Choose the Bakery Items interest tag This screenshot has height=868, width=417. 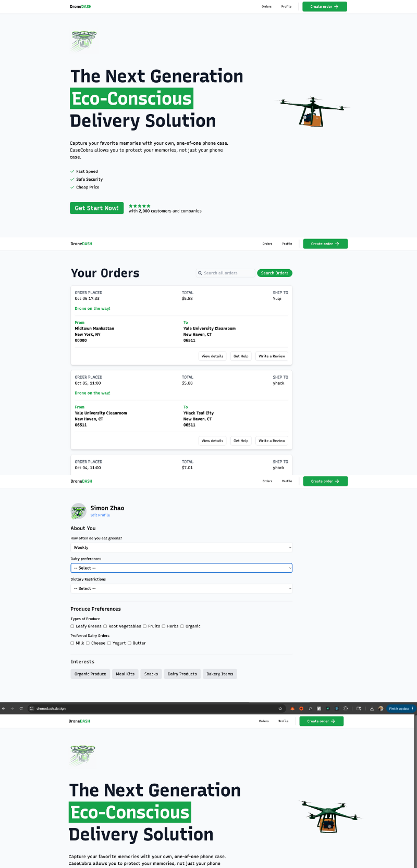[220, 674]
